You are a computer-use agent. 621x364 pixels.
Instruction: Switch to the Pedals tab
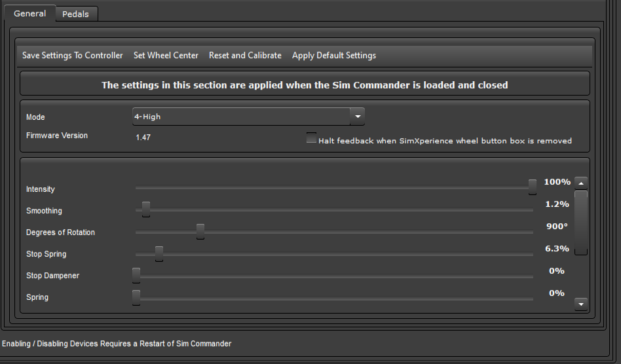coord(75,14)
